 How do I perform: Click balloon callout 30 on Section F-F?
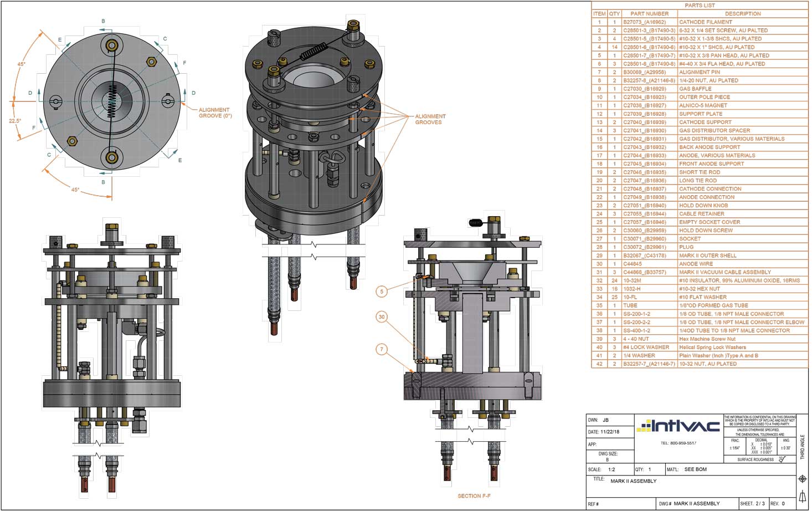381,317
